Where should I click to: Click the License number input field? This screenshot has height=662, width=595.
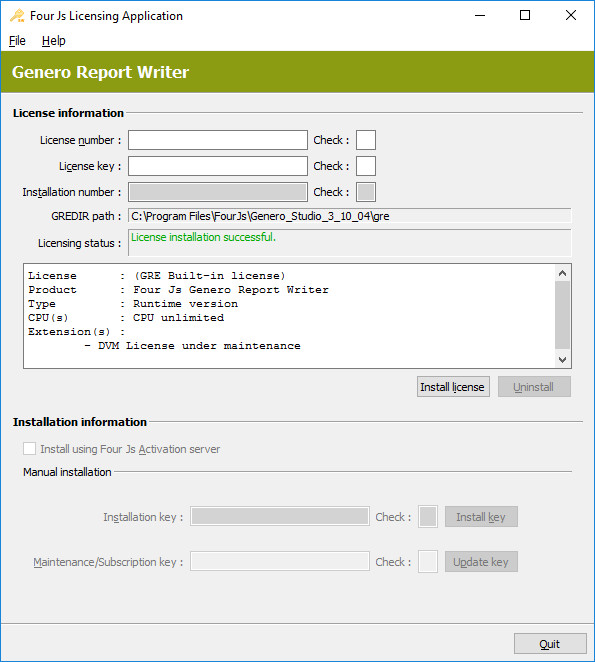click(218, 140)
